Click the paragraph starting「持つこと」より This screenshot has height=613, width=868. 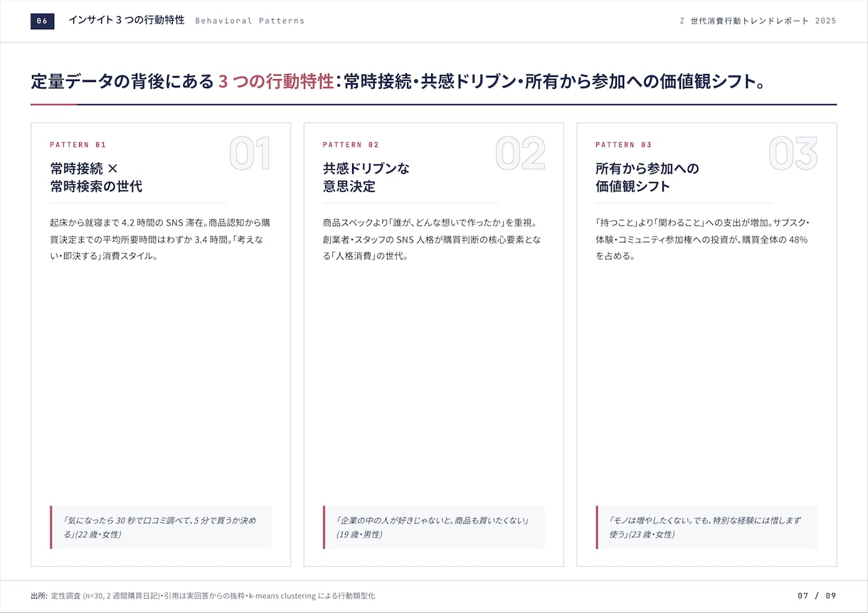[x=704, y=240]
